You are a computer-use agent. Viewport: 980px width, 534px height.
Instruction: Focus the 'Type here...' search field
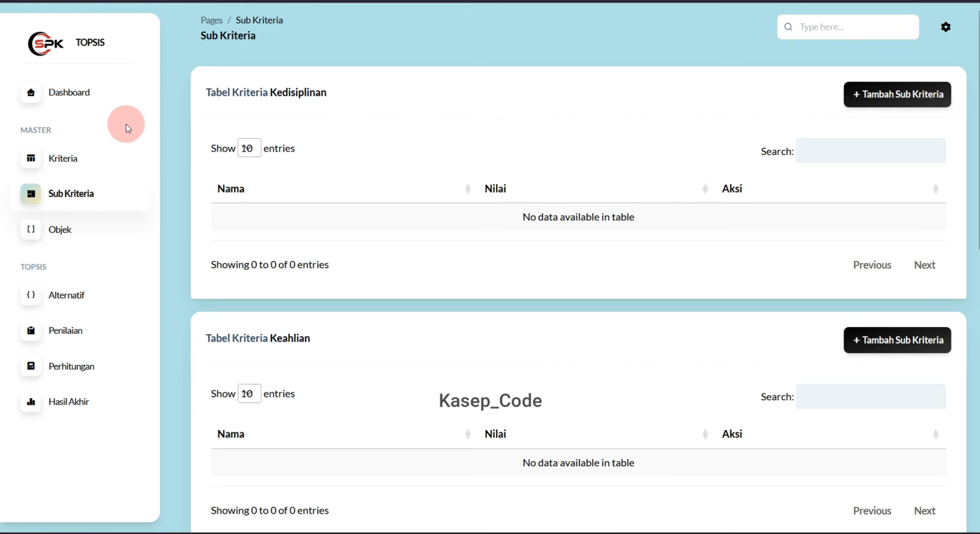click(x=848, y=27)
